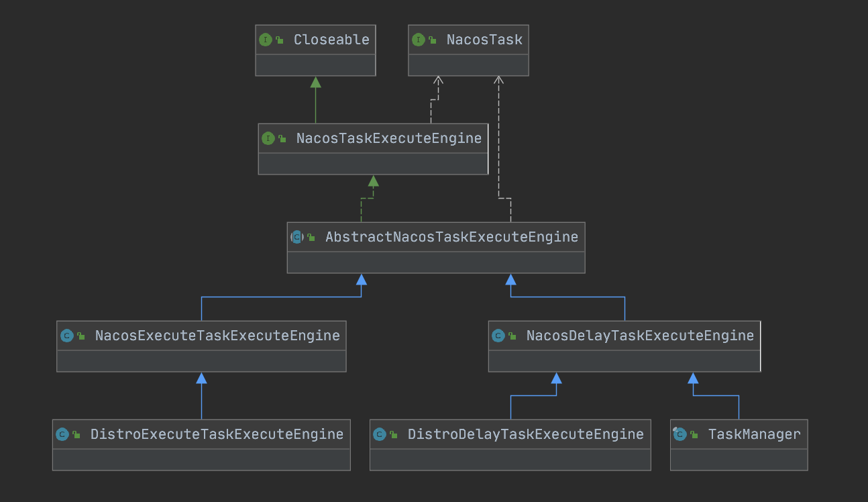Select the DistroDelayTaskExecuteEngine node label

526,434
